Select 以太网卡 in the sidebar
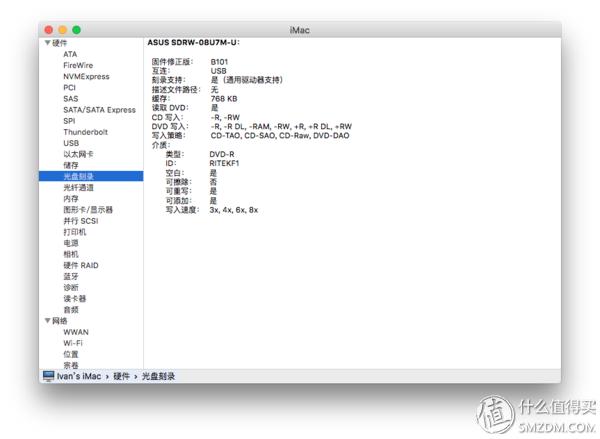 tap(79, 154)
